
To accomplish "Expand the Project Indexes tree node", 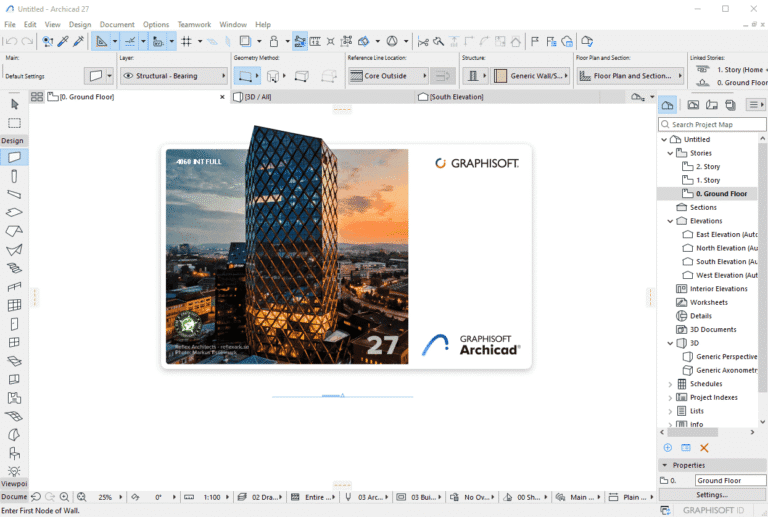I will coord(670,398).
